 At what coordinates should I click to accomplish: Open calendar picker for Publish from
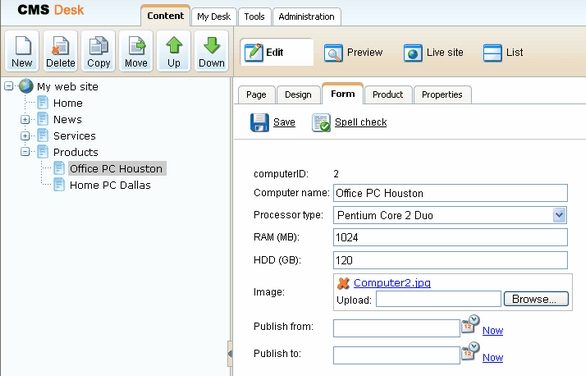470,324
